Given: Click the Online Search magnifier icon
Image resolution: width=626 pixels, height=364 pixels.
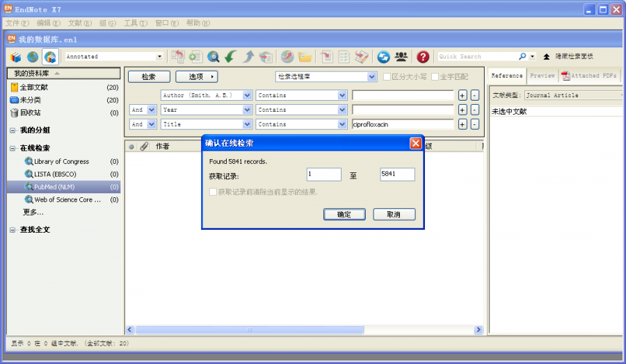Looking at the screenshot, I should click(214, 56).
